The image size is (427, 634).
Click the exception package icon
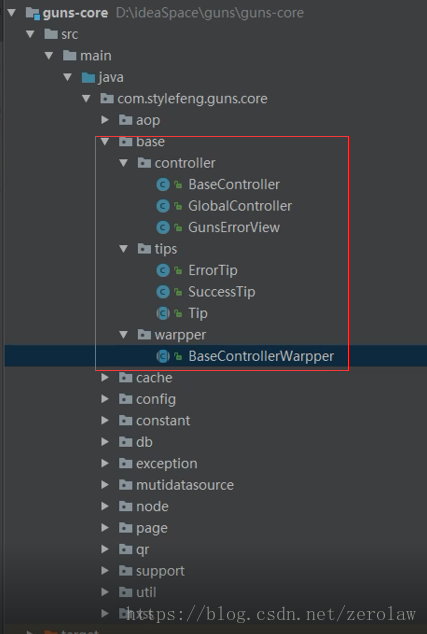pyautogui.click(x=125, y=463)
